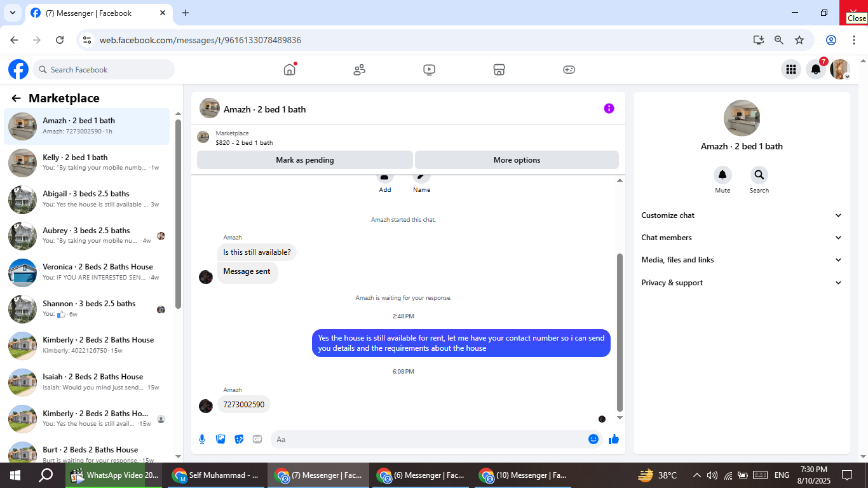Switch to (10) Messenger taskbar window

pos(522,475)
